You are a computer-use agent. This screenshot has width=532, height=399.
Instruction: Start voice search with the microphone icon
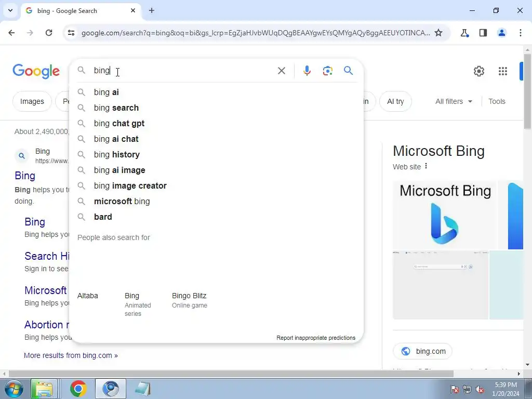click(x=307, y=71)
